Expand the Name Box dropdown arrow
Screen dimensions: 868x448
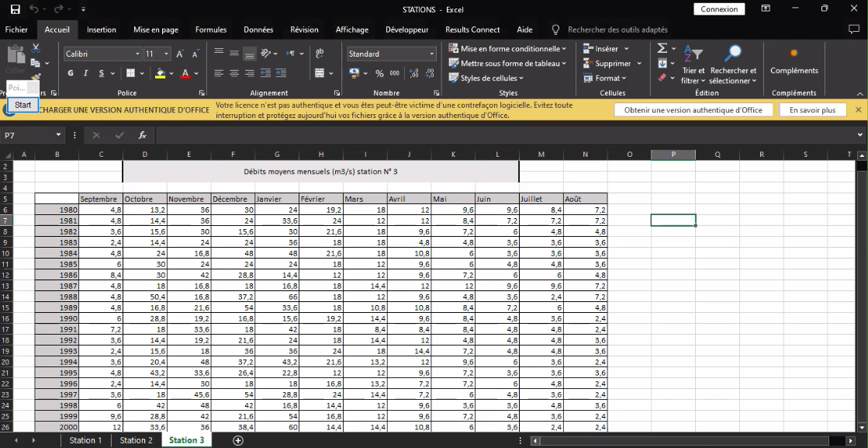pos(59,135)
